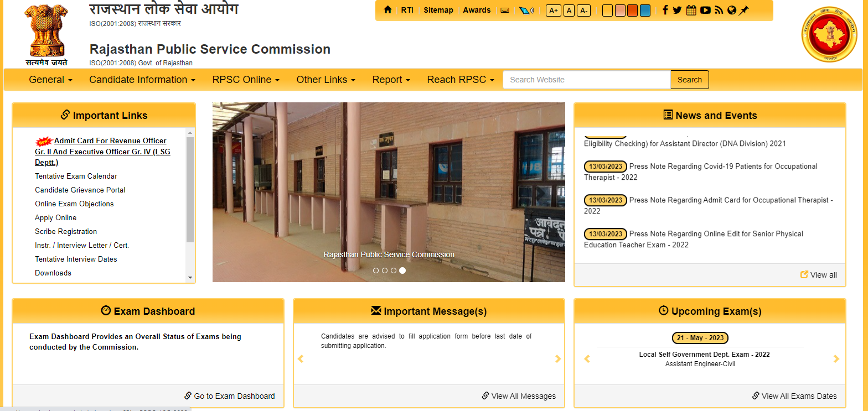The height and width of the screenshot is (411, 868).
Task: Select the yellow theme color swatch
Action: pyautogui.click(x=607, y=11)
